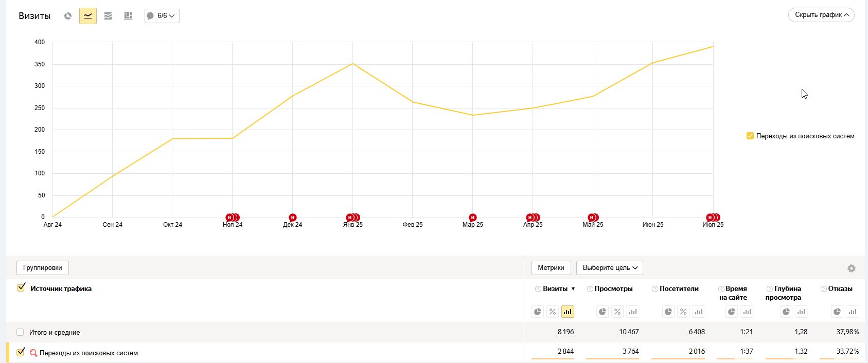Switch to pie chart view
Image resolution: width=868 pixels, height=363 pixels.
(67, 16)
